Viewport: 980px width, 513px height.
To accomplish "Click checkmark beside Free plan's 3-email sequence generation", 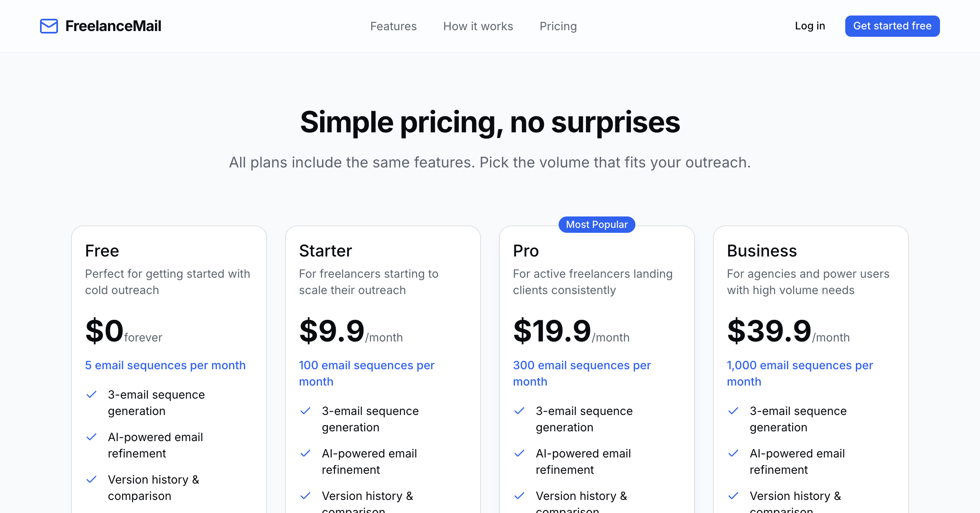I will coord(91,395).
